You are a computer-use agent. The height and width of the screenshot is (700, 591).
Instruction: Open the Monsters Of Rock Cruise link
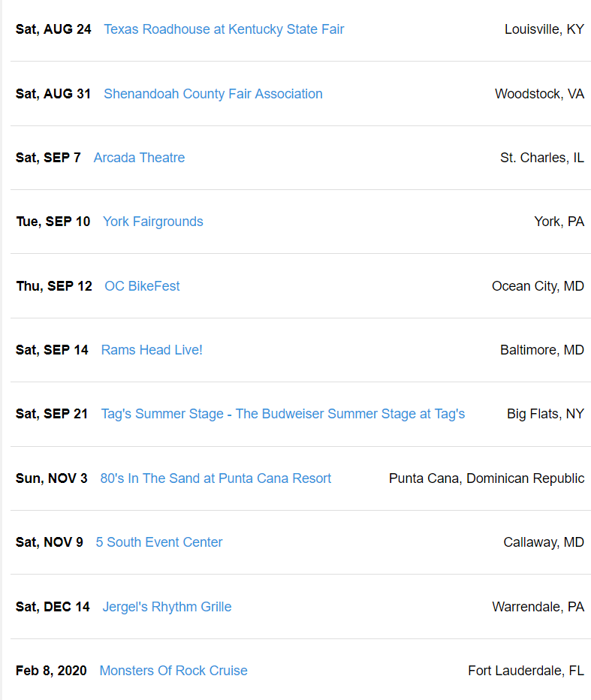(173, 671)
